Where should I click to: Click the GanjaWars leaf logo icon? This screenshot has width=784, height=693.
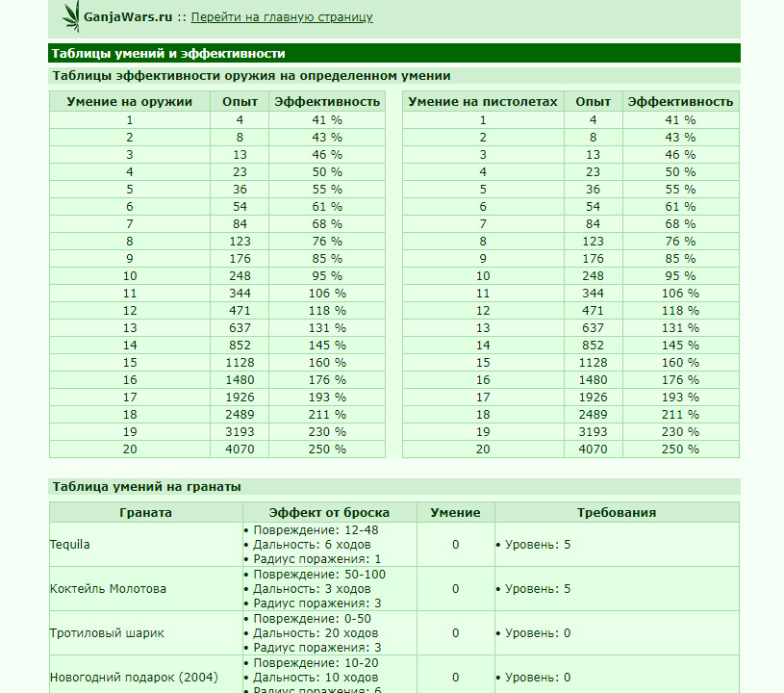[71, 16]
